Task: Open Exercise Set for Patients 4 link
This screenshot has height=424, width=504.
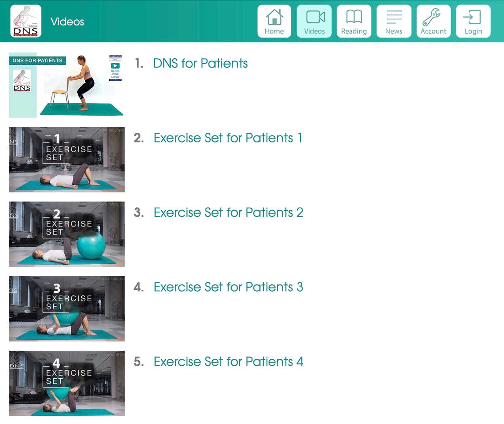Action: [x=229, y=361]
